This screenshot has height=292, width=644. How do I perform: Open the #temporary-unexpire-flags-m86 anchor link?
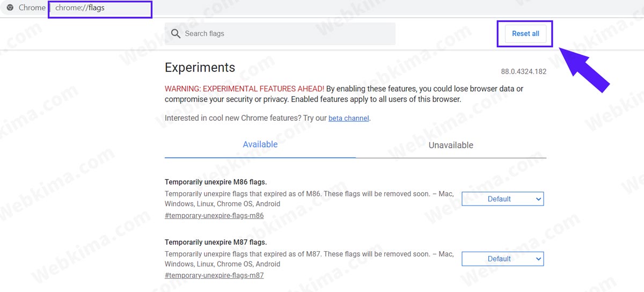(214, 216)
